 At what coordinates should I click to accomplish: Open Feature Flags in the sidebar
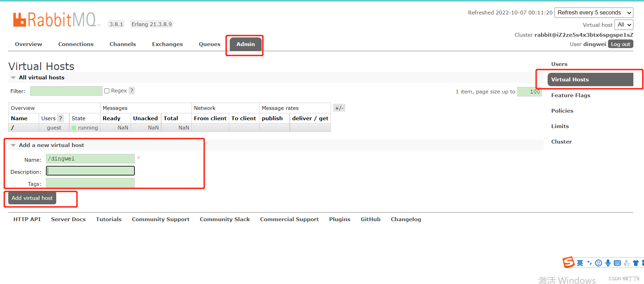(571, 95)
